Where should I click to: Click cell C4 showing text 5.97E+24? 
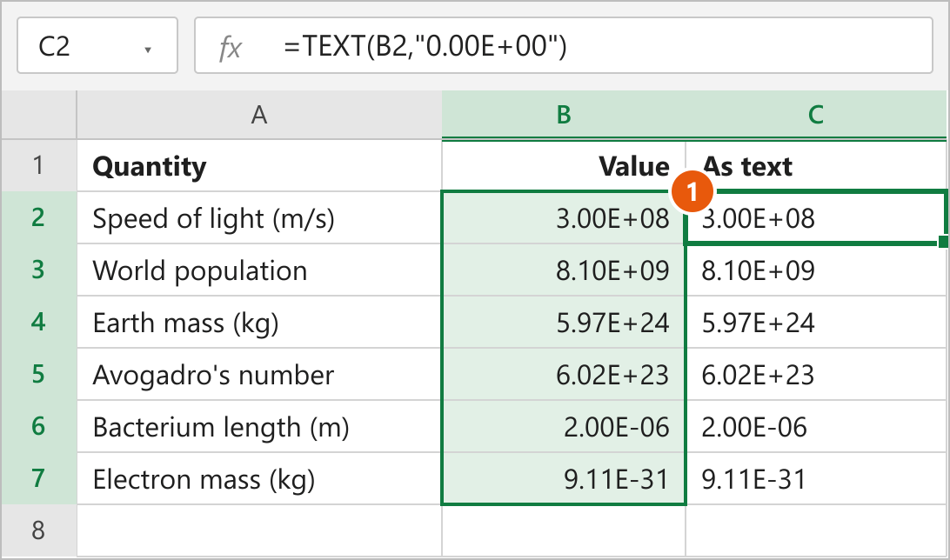pyautogui.click(x=816, y=322)
